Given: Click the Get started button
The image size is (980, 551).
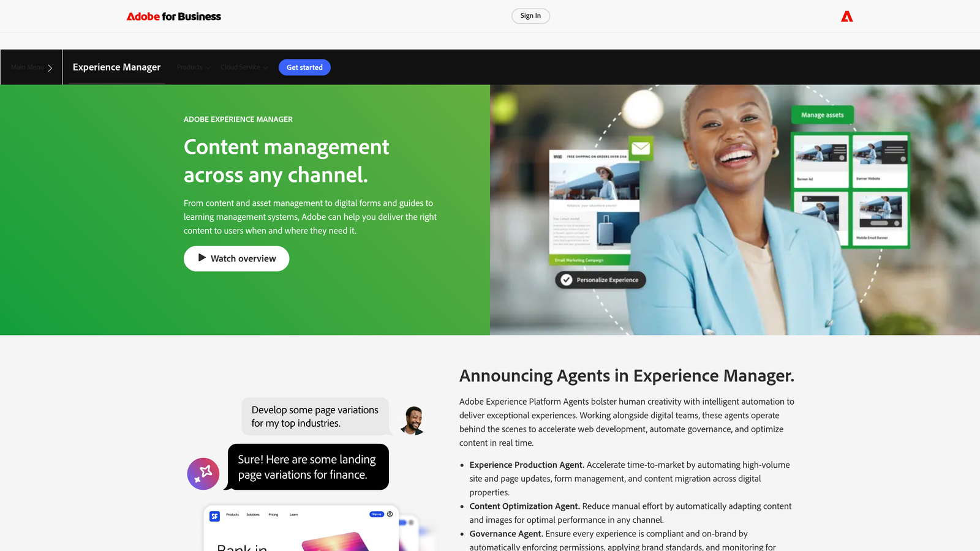Looking at the screenshot, I should point(304,67).
